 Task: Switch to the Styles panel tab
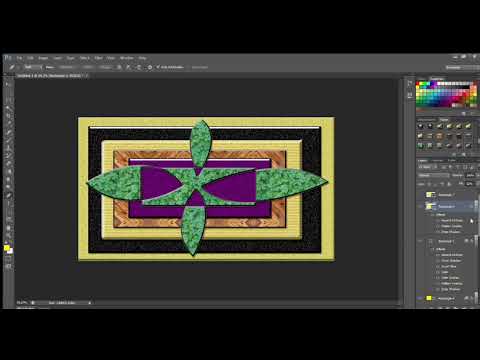[x=444, y=120]
